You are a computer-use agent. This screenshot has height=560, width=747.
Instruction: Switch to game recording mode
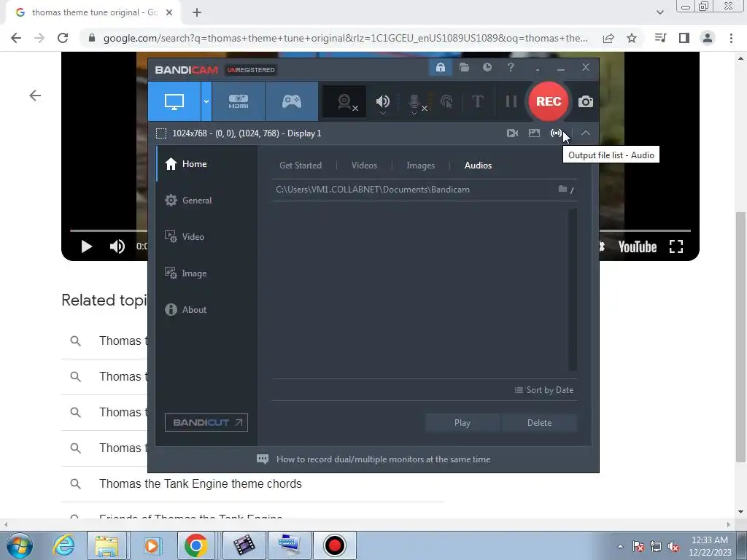click(292, 101)
